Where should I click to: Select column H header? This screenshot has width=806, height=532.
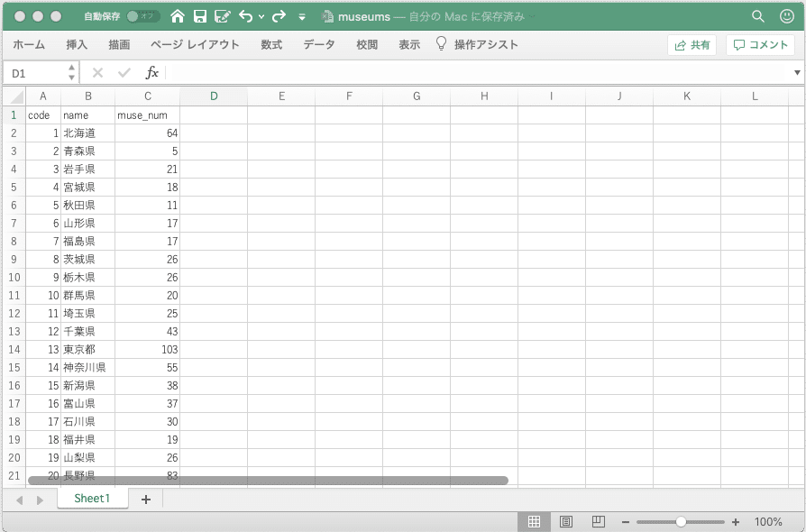pos(484,96)
